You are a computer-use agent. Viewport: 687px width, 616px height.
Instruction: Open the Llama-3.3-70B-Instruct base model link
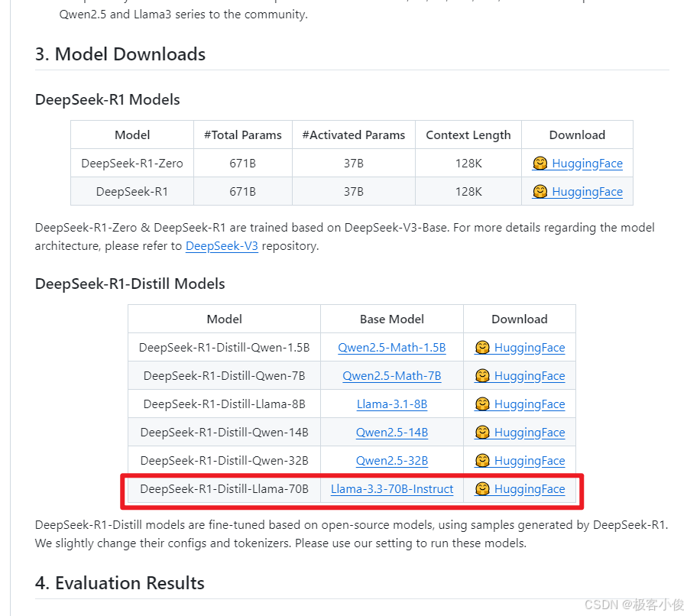[x=392, y=489]
